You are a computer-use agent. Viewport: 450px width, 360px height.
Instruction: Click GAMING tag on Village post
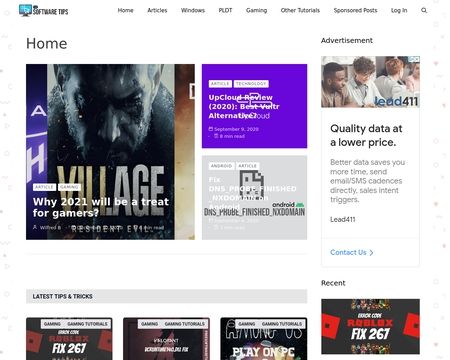coord(69,187)
